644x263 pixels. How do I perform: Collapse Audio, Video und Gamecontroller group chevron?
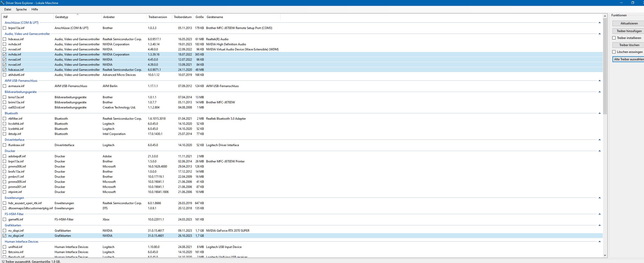600,34
